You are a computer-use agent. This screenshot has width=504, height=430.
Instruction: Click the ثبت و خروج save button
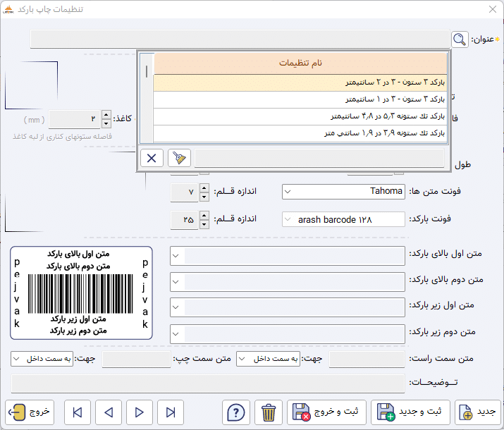(326, 412)
